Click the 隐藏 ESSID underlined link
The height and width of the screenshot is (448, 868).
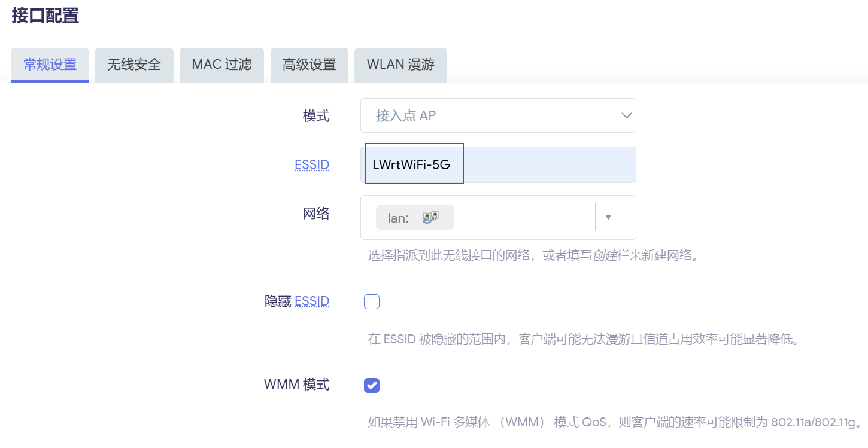[x=311, y=301]
